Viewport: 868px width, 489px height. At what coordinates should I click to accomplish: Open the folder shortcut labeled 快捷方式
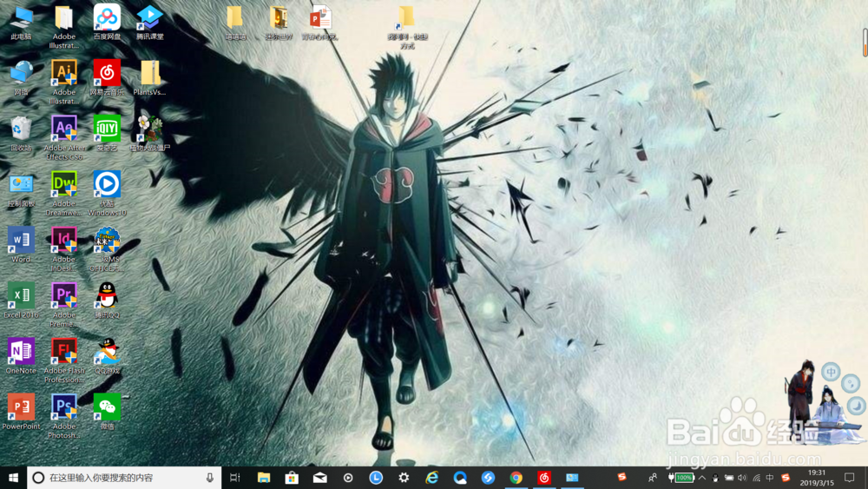coord(407,27)
